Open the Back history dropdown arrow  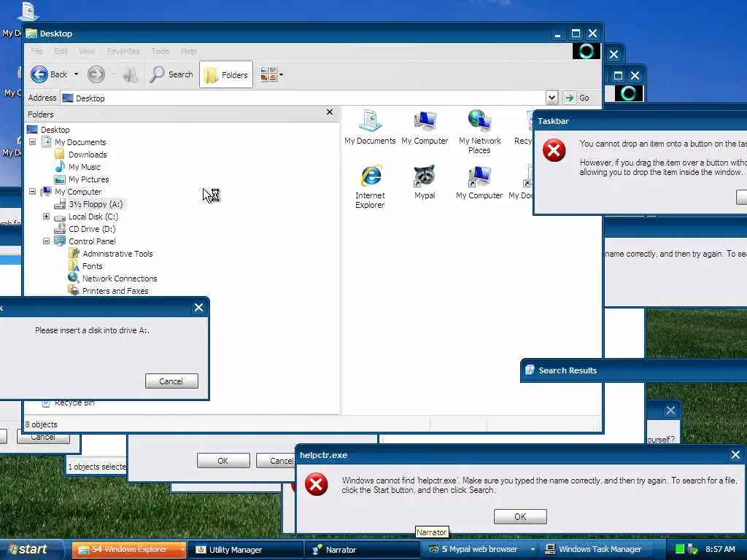pyautogui.click(x=76, y=74)
